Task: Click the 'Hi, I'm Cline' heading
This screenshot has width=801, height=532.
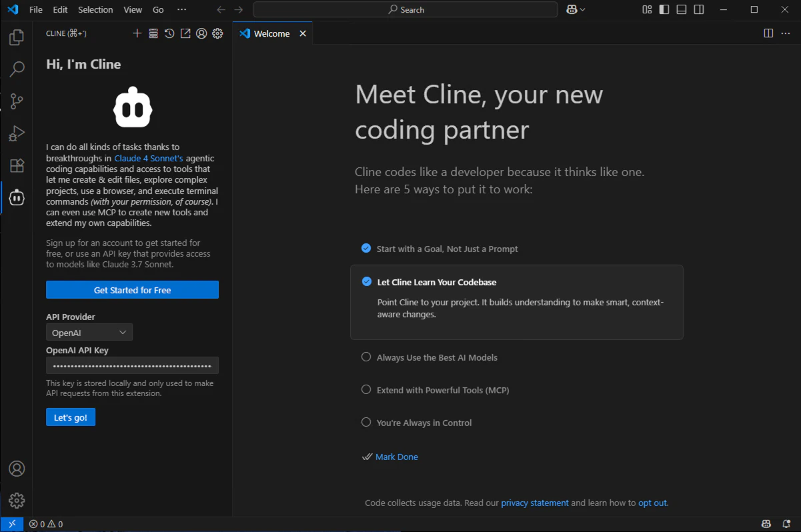Action: (83, 64)
